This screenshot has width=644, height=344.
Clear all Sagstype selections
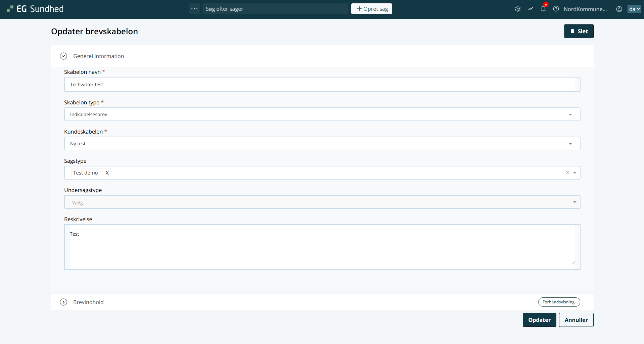(x=567, y=173)
